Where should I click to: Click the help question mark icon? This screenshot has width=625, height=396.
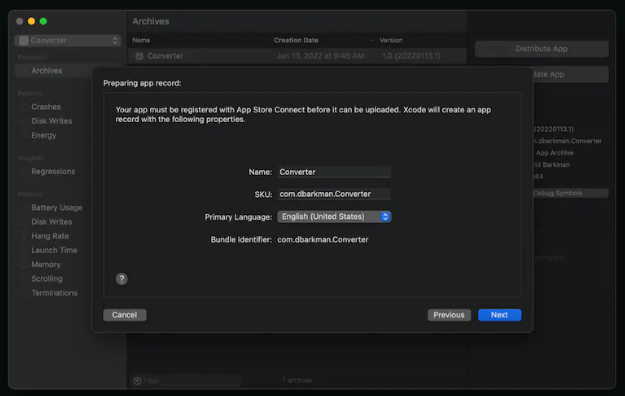click(122, 279)
